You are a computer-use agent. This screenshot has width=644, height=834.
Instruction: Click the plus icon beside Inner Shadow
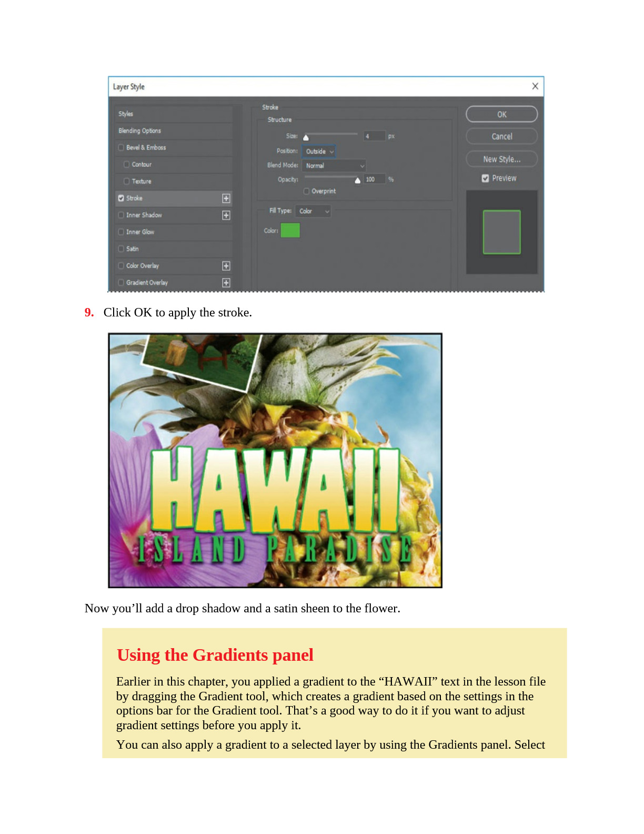point(226,215)
